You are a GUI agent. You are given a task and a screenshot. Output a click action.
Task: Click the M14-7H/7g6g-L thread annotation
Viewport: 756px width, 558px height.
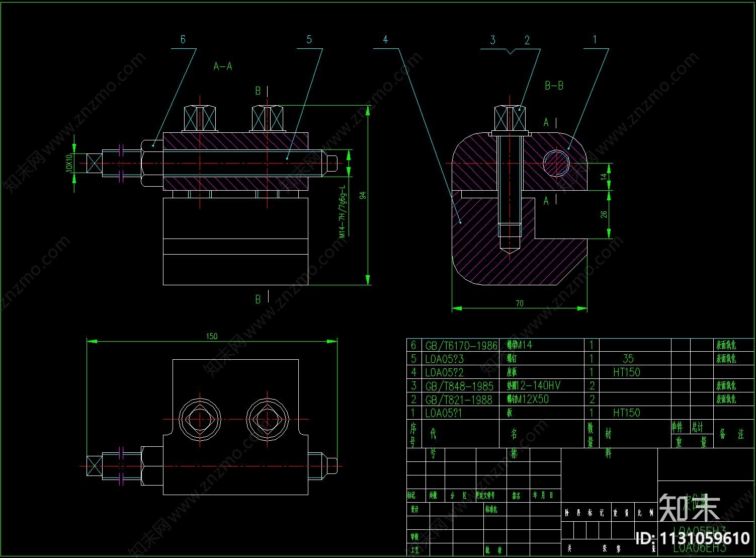[x=343, y=211]
